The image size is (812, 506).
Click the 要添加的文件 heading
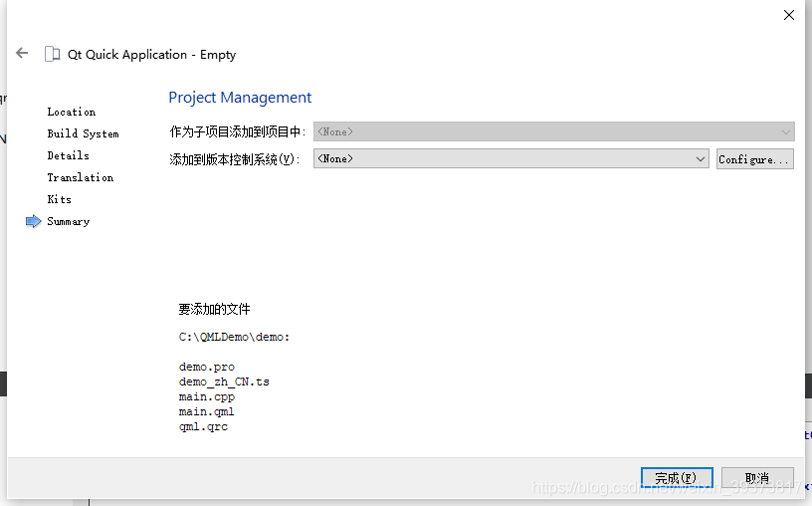pyautogui.click(x=214, y=309)
